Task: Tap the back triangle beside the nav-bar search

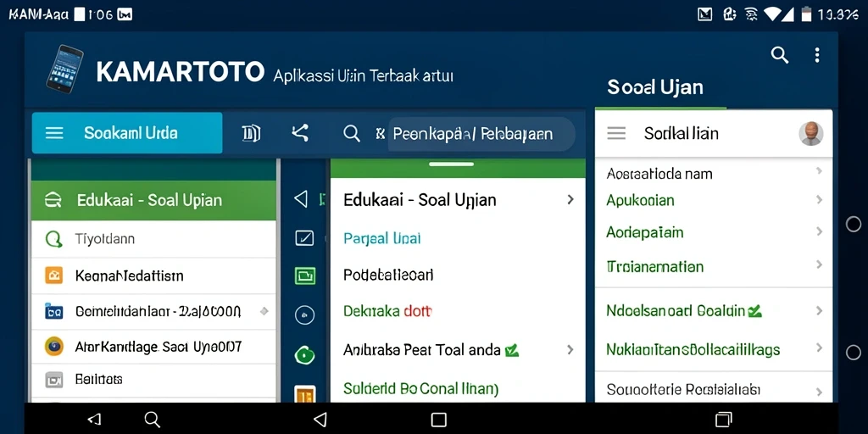Action: [x=95, y=419]
